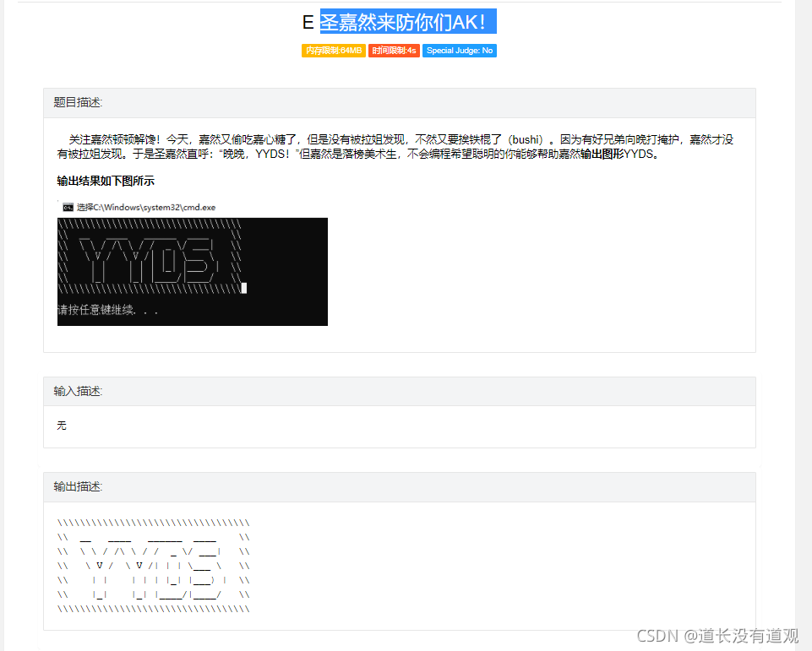Click the paragraph starting 关注嘉然顿顿解馋
The width and height of the screenshot is (812, 651).
point(395,147)
